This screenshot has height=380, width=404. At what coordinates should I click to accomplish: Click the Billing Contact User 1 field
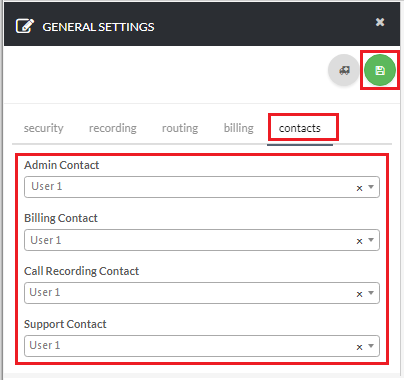pyautogui.click(x=202, y=240)
